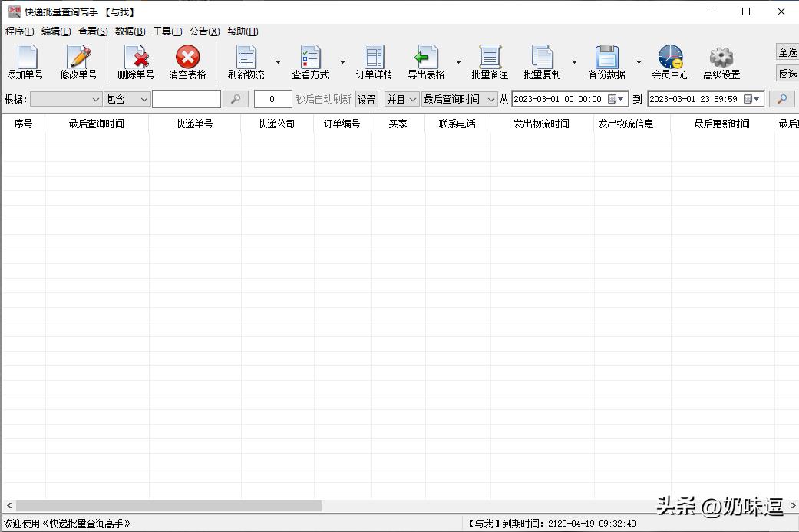The image size is (799, 532).
Task: Open the 工具(T) menu
Action: point(167,31)
